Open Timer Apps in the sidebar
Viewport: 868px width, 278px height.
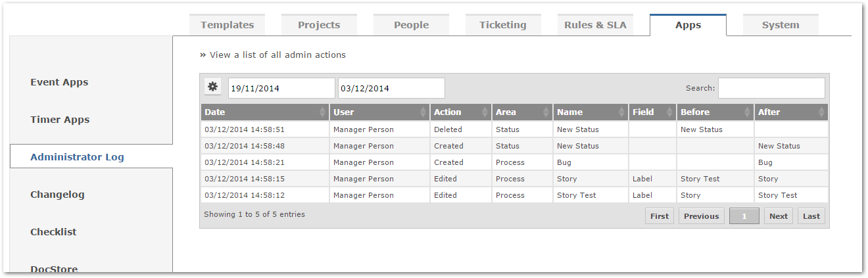pos(60,120)
